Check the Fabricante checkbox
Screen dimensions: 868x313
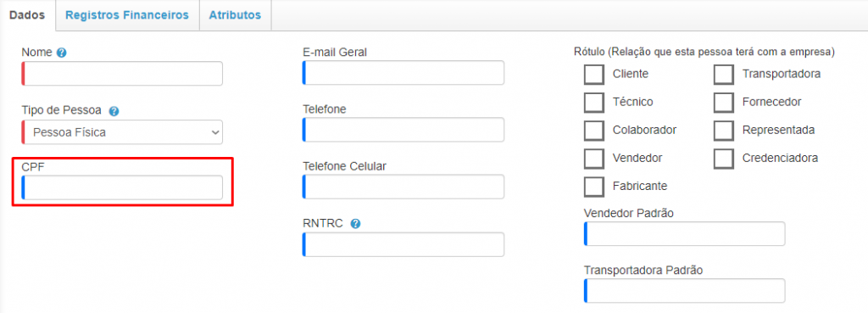coord(594,186)
